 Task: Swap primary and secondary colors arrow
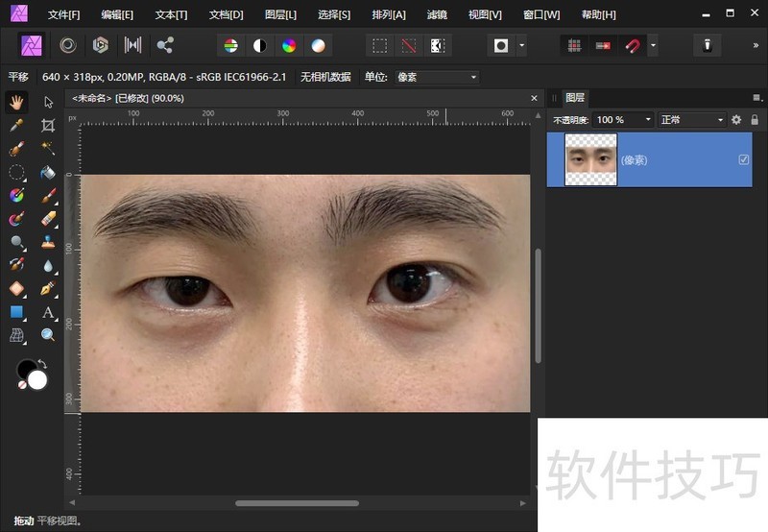click(x=42, y=364)
